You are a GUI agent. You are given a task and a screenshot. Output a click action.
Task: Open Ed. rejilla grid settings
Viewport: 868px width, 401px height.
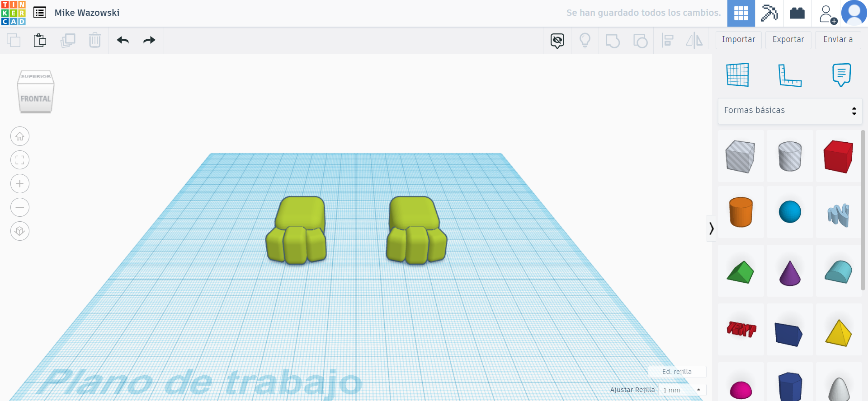click(x=677, y=372)
